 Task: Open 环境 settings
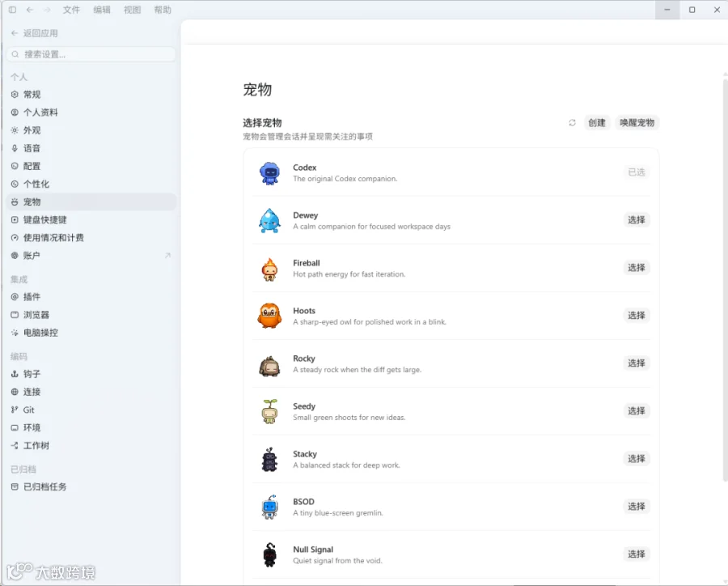click(x=91, y=427)
